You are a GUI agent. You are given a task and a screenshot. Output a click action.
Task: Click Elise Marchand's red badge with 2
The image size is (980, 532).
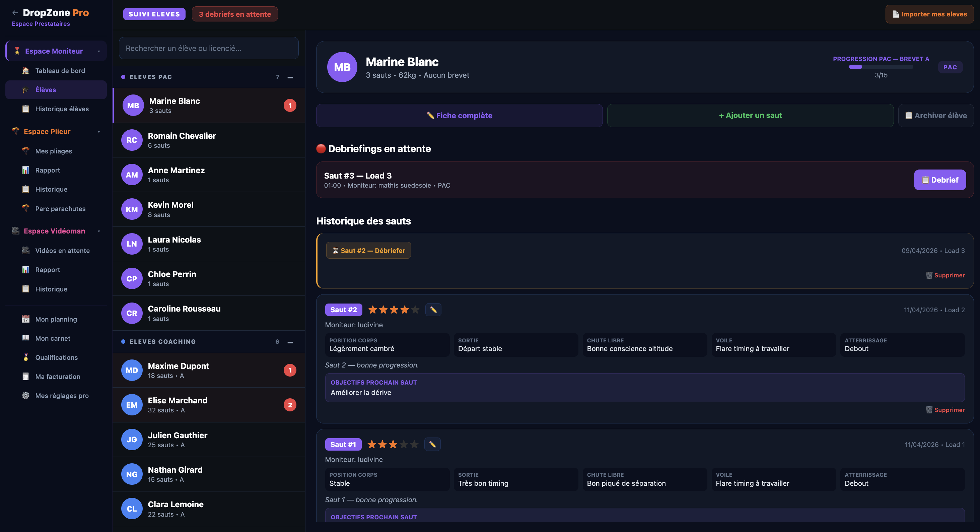(290, 405)
